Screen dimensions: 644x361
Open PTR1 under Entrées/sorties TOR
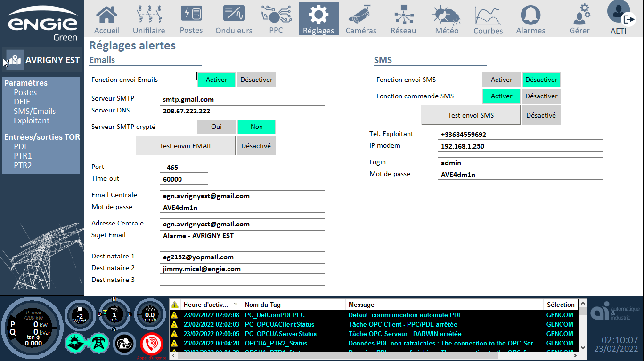(x=23, y=156)
